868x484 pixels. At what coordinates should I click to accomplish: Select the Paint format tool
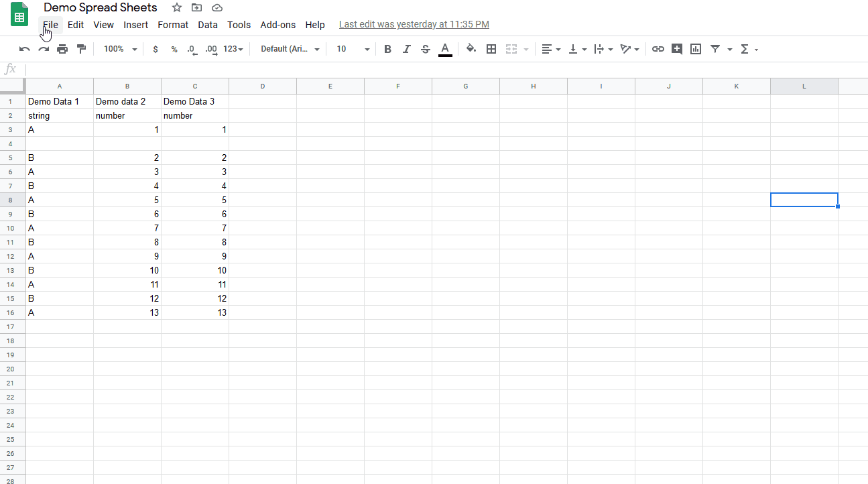(81, 49)
